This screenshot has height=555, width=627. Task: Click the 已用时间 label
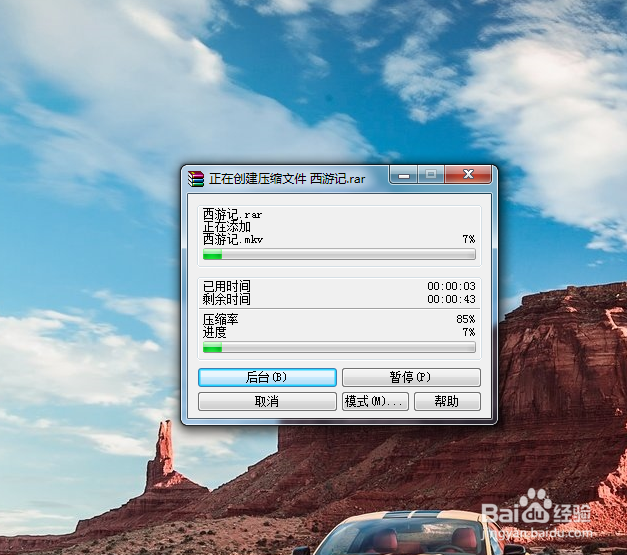[227, 286]
